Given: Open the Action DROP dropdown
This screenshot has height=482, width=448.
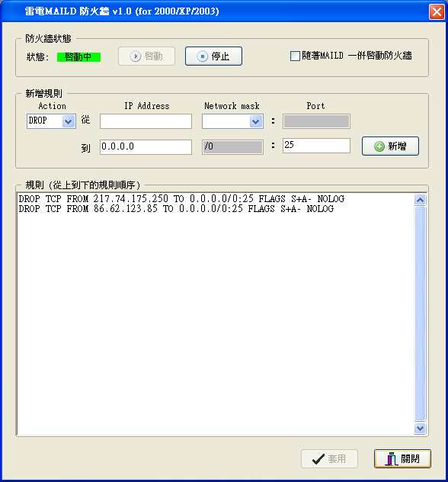Looking at the screenshot, I should pyautogui.click(x=68, y=121).
